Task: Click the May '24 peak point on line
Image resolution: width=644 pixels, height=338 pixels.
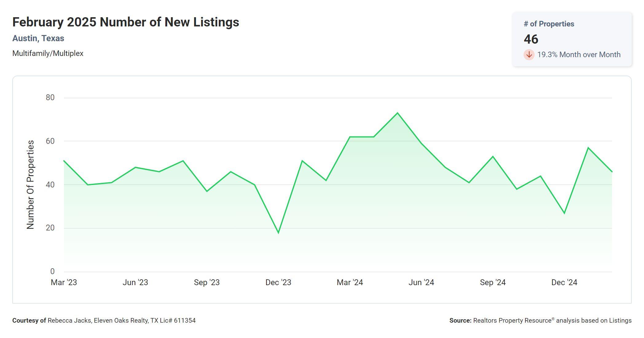Action: 398,113
